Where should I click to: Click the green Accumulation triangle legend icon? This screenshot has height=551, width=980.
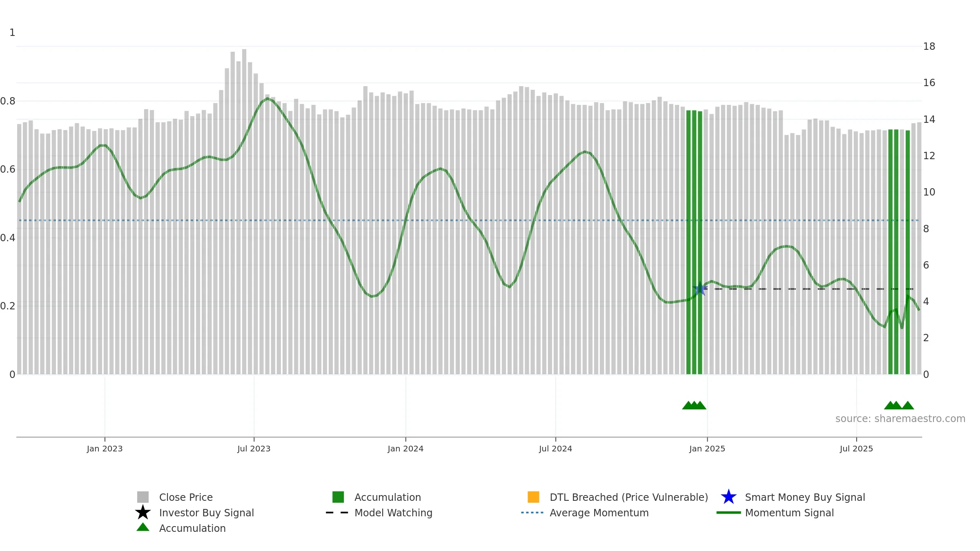click(143, 527)
